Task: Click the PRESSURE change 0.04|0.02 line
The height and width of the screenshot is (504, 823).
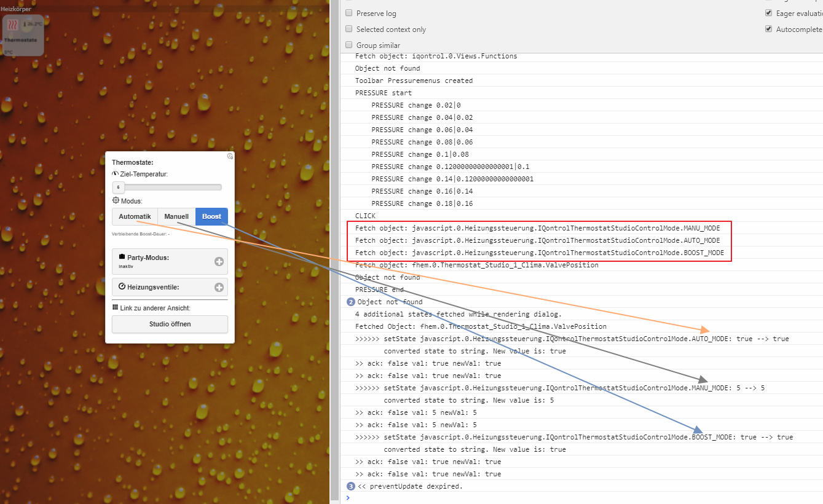Action: pos(422,117)
